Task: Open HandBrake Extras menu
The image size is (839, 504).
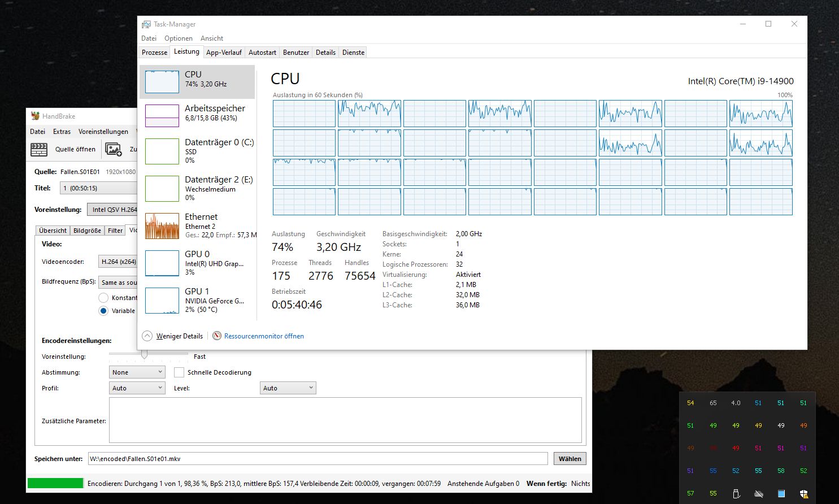Action: point(62,132)
